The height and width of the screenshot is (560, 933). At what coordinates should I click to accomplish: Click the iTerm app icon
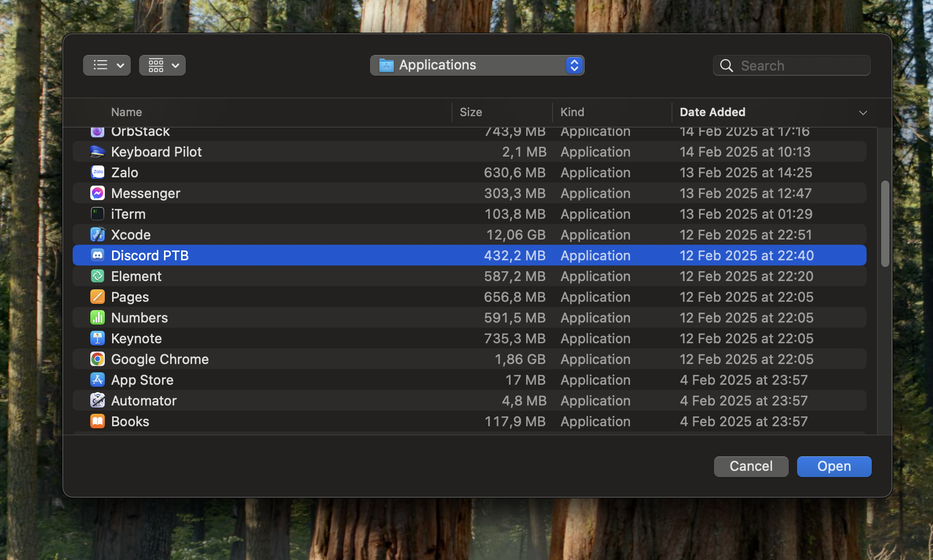coord(98,214)
